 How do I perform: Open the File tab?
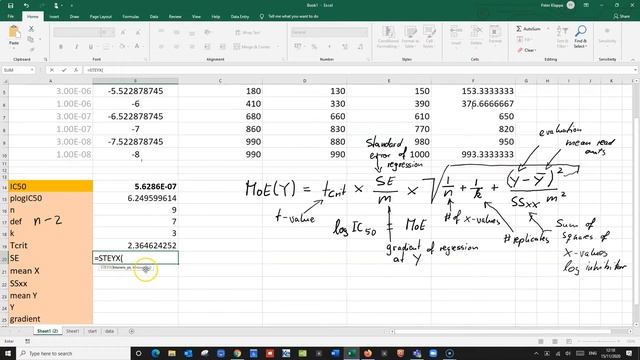pos(11,17)
